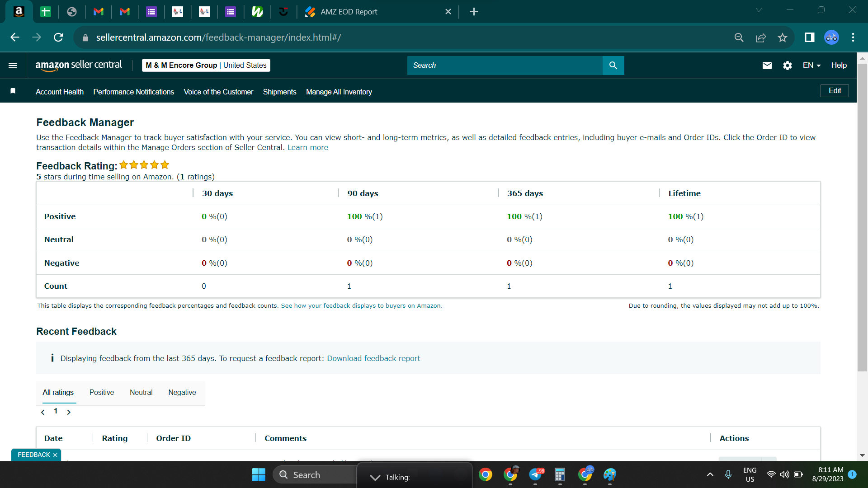Click the Edit button in the nav bar
Viewport: 868px width, 488px height.
[x=835, y=91]
